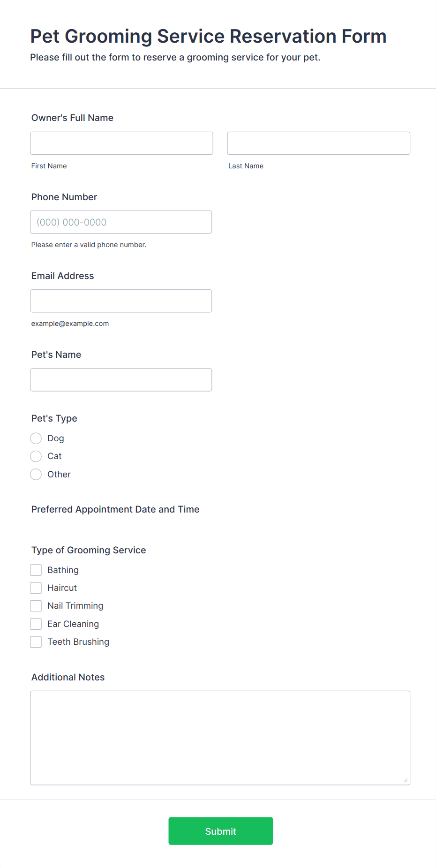Focus the Phone Number field
Viewport: 436px width, 868px height.
121,222
